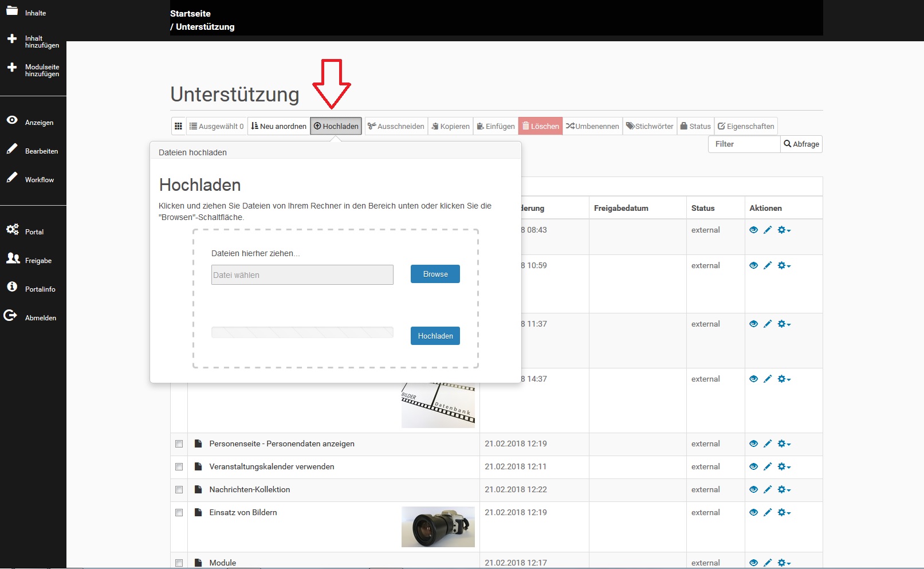Click the Abmelden logout icon
The height and width of the screenshot is (569, 924).
10,315
